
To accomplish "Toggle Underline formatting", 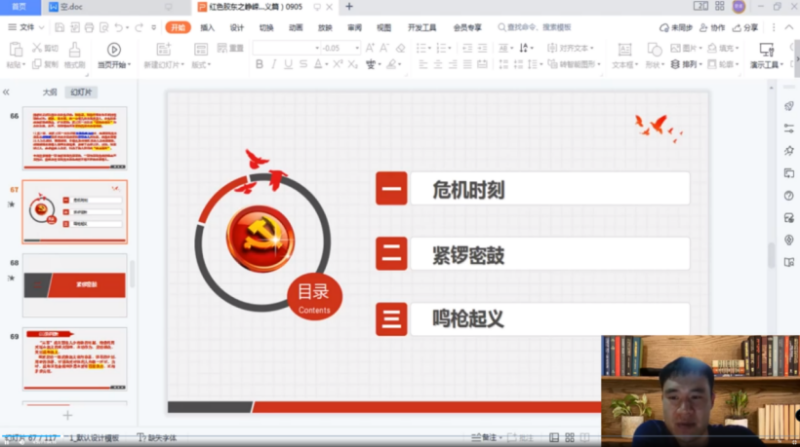I will [288, 64].
